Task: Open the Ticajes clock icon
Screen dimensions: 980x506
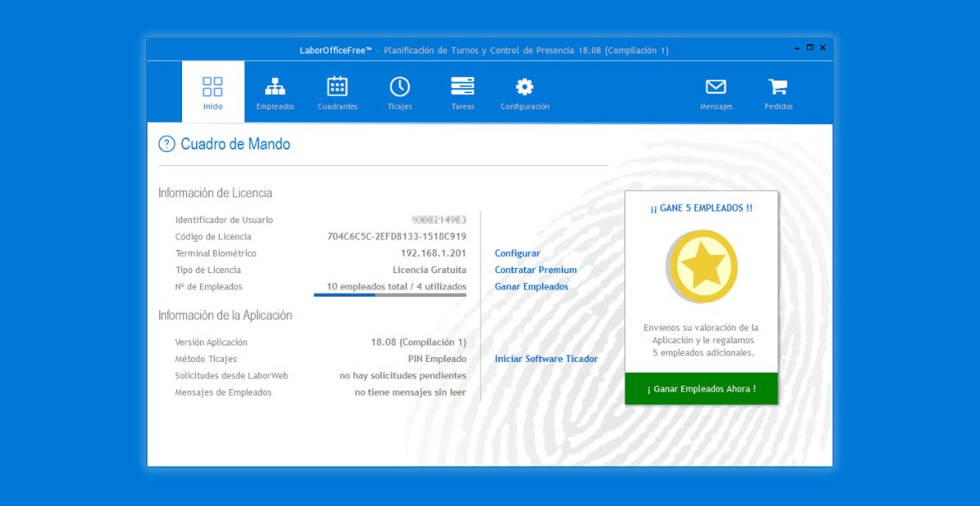Action: [399, 87]
